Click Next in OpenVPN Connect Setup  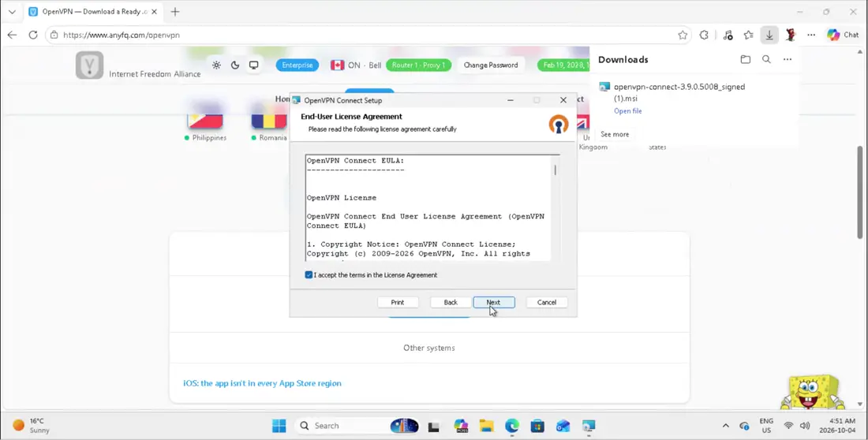(x=494, y=302)
